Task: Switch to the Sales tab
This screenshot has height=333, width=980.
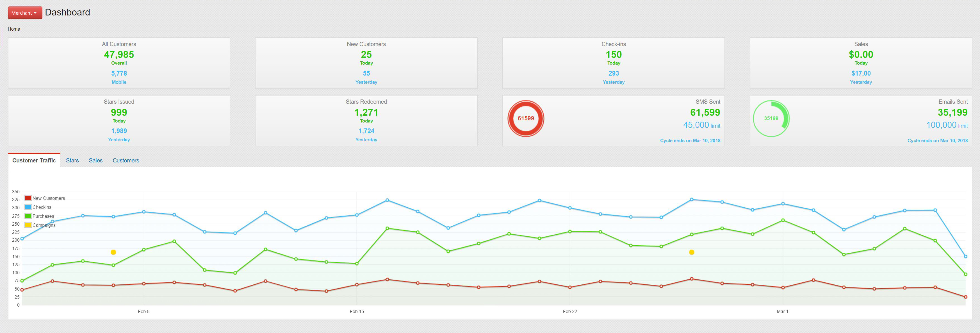Action: [x=95, y=161]
